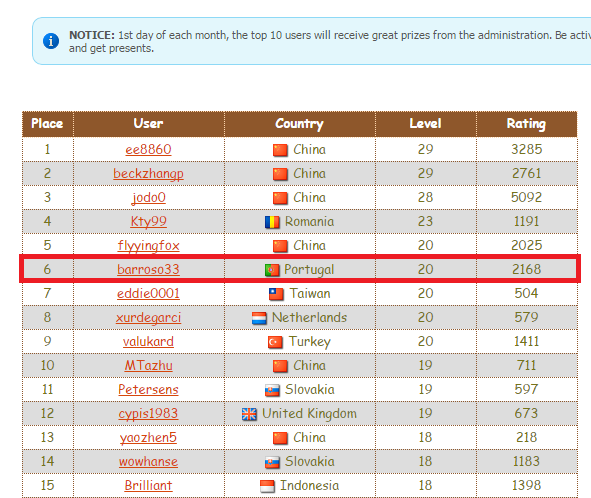Open the beckzhangp user link
591x498 pixels.
click(149, 174)
